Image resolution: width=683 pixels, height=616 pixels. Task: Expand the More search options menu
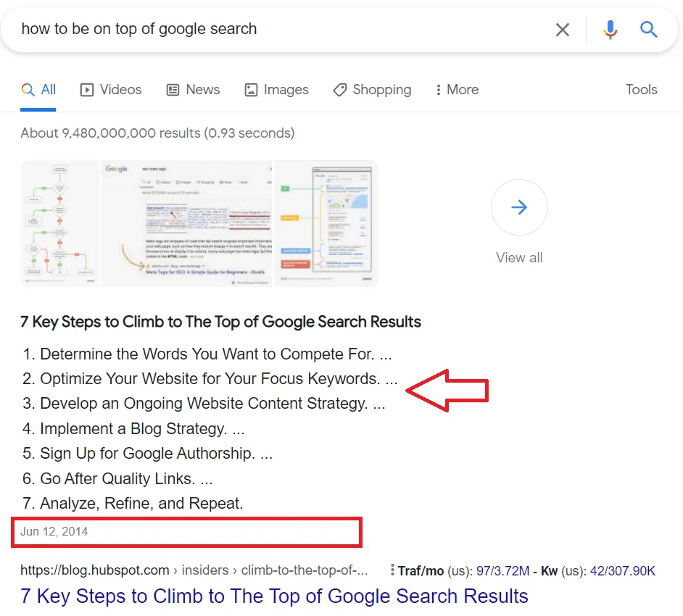pos(457,90)
